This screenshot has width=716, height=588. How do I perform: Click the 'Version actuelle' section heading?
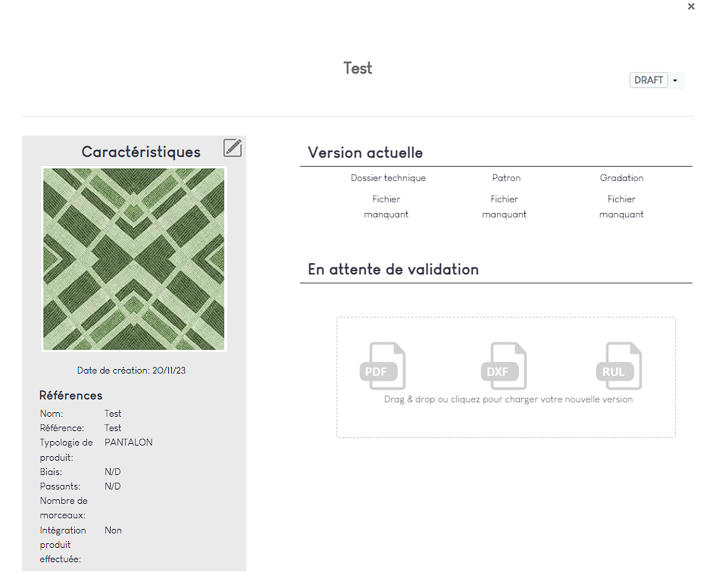click(365, 153)
